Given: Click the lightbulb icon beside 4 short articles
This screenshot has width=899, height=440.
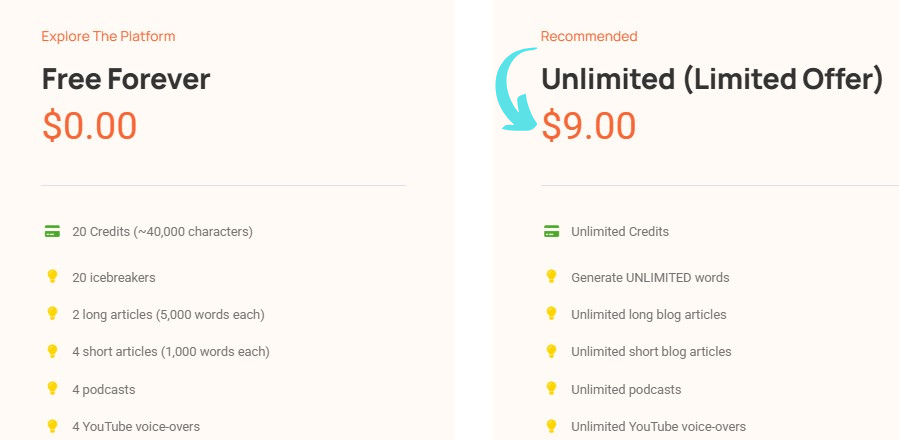Looking at the screenshot, I should [x=52, y=351].
